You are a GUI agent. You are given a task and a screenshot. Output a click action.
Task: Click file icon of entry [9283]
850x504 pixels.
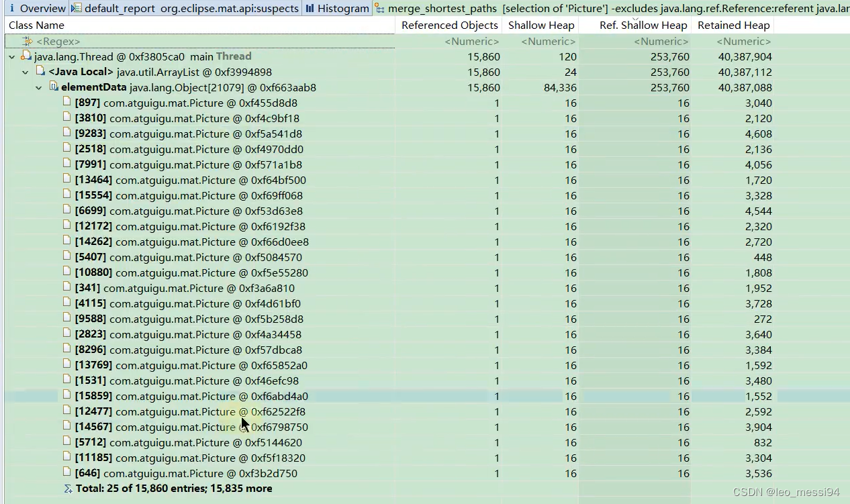(x=67, y=133)
